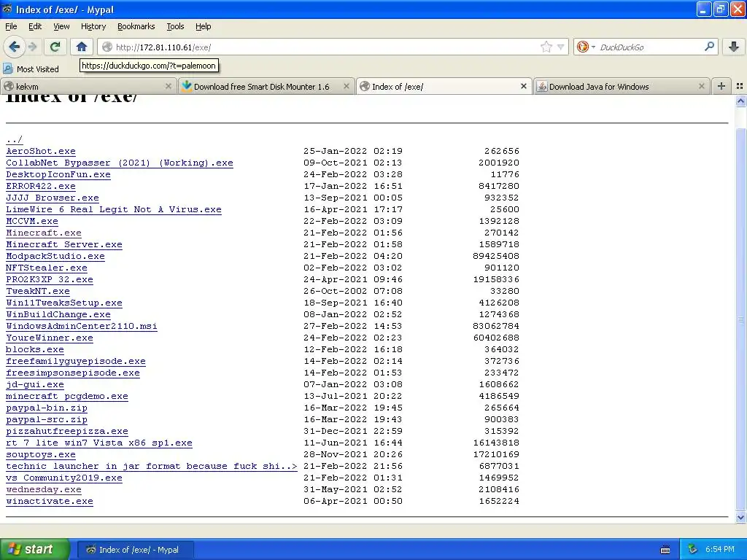Open the TweakNT.exe link
The height and width of the screenshot is (560, 747).
click(x=38, y=291)
